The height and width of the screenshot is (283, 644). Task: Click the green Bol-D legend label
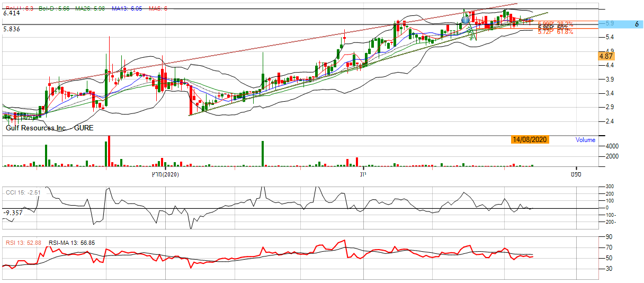point(55,9)
